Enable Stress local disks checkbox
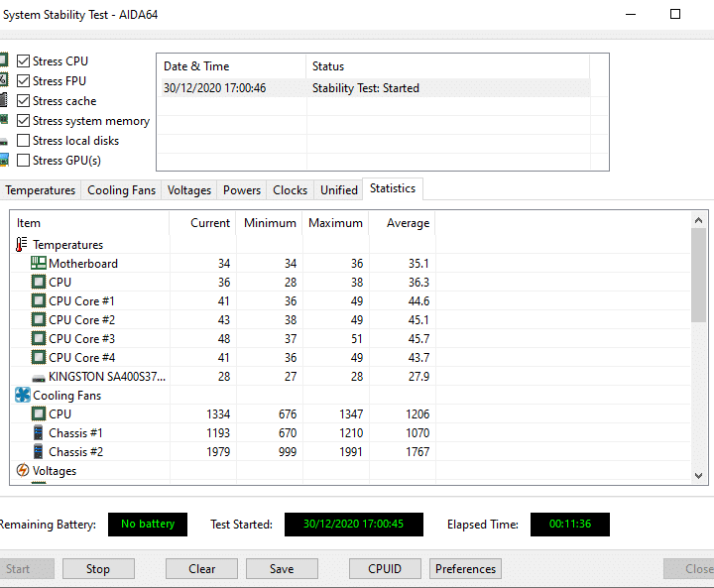 [24, 141]
